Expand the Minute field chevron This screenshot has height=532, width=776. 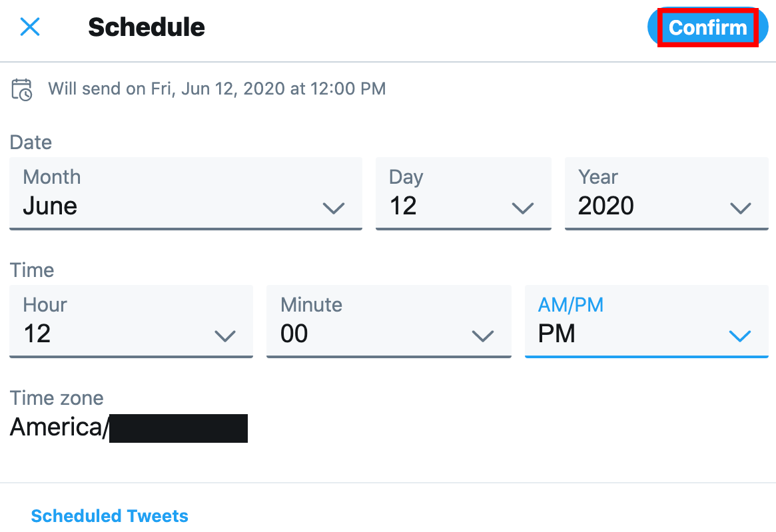tap(482, 336)
